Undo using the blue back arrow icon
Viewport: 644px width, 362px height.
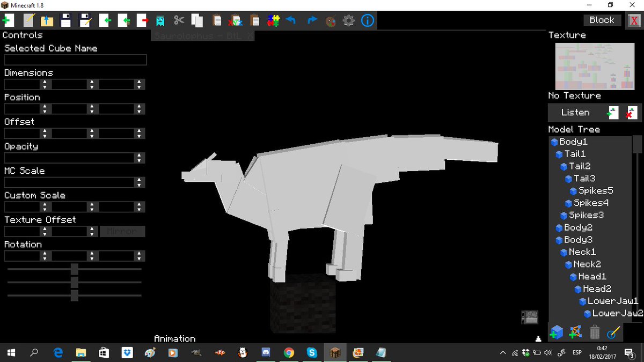click(x=291, y=20)
